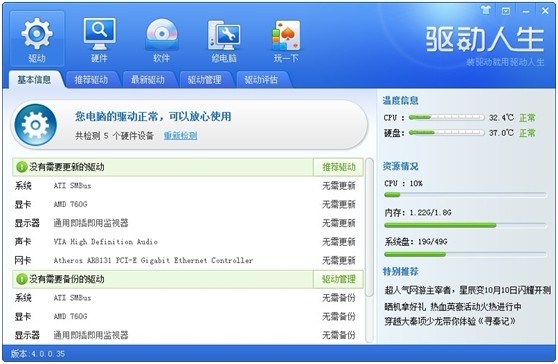
Task: Open link 超人气网游主宰者 星辰变 promotion
Action: 467,290
